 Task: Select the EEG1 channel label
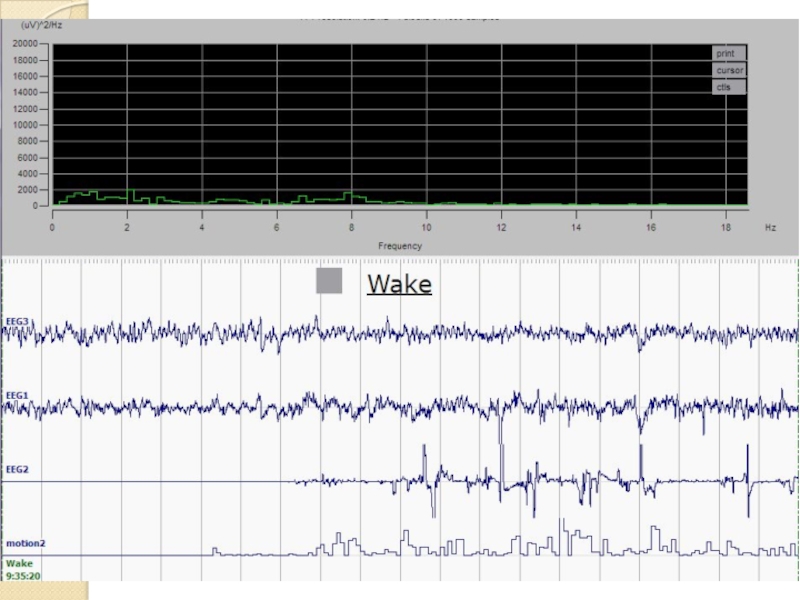coord(18,395)
